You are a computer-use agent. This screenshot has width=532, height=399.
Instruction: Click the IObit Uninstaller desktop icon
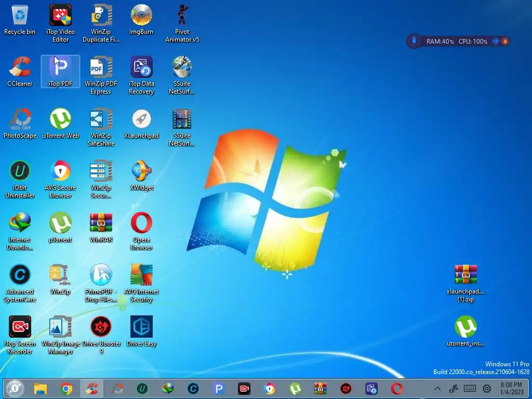[20, 179]
